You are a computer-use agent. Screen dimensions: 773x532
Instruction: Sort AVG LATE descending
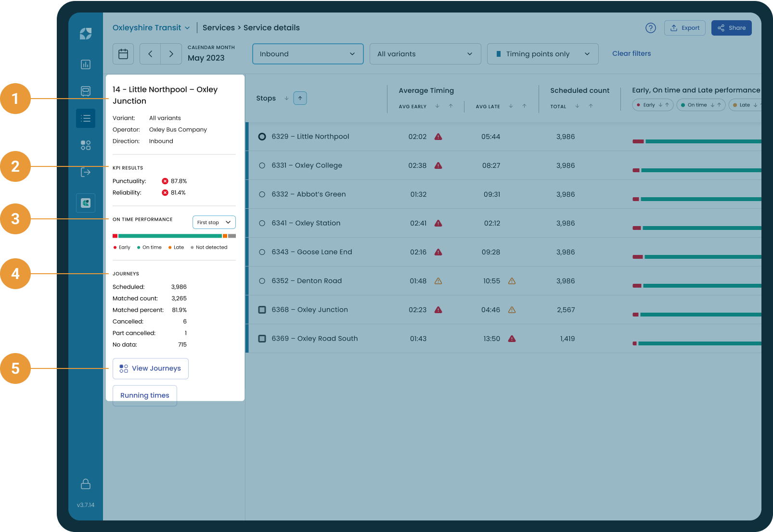tap(511, 106)
